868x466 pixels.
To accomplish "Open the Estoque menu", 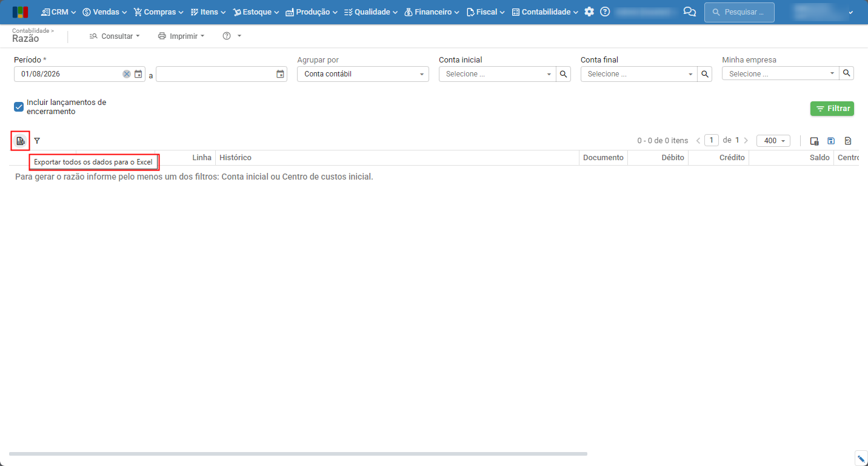I will click(x=256, y=12).
